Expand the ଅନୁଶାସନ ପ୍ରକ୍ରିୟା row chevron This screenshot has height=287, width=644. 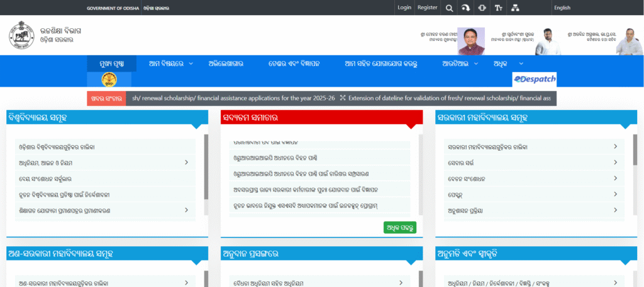click(615, 210)
